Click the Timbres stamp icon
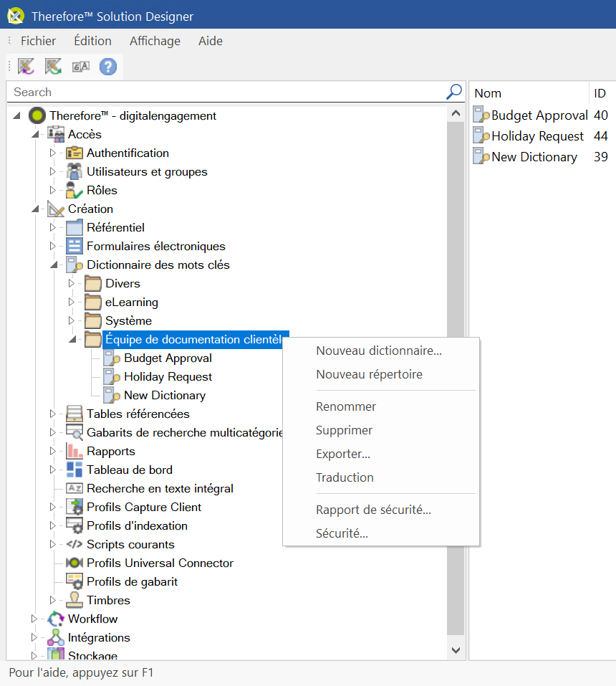 [74, 600]
